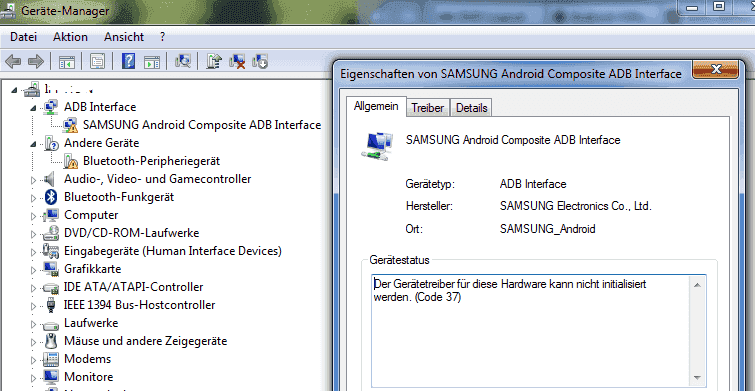Click the Grafikkarte display adapter icon
Screen dimensions: 755x391
pos(51,269)
